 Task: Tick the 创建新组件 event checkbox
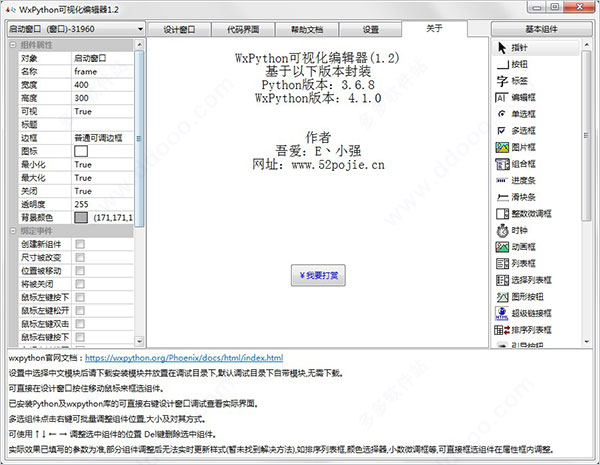80,244
